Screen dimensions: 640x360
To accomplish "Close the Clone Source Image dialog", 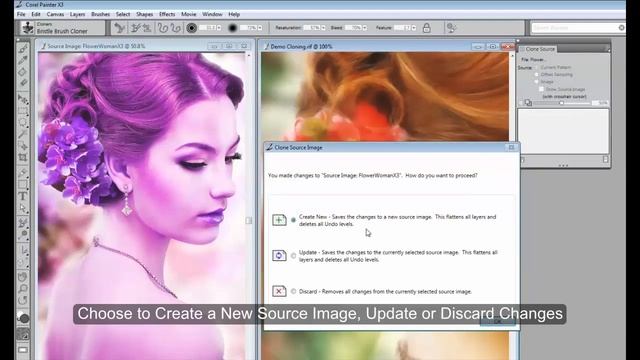I will (511, 147).
